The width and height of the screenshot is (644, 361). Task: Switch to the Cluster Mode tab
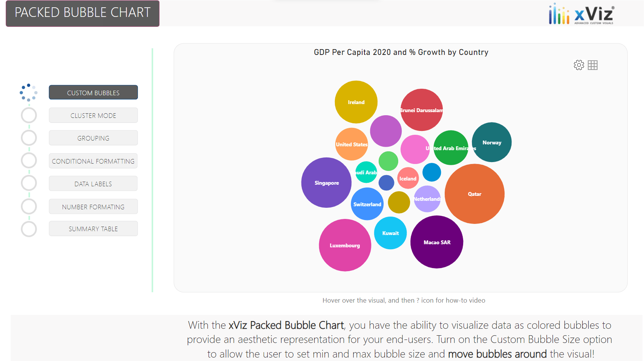tap(93, 115)
